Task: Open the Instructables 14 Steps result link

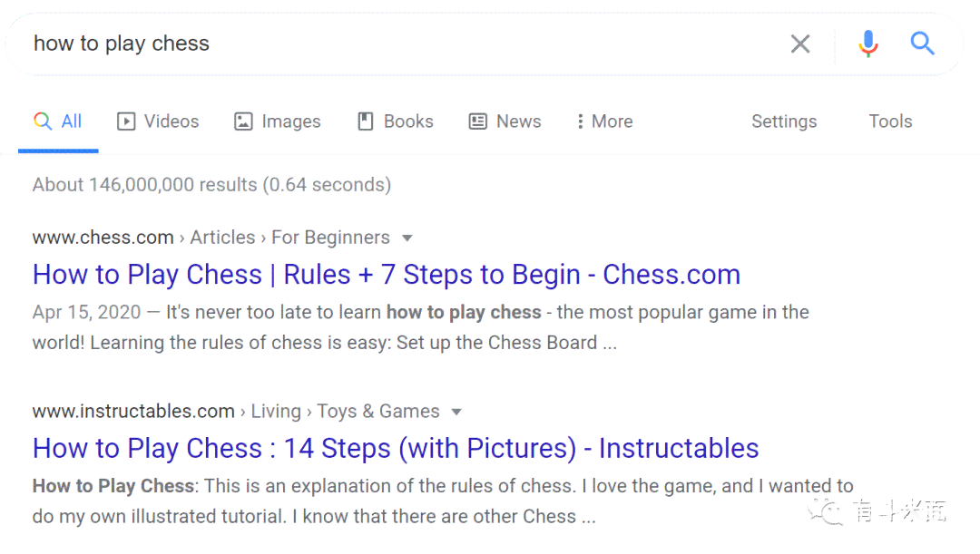Action: click(x=396, y=449)
